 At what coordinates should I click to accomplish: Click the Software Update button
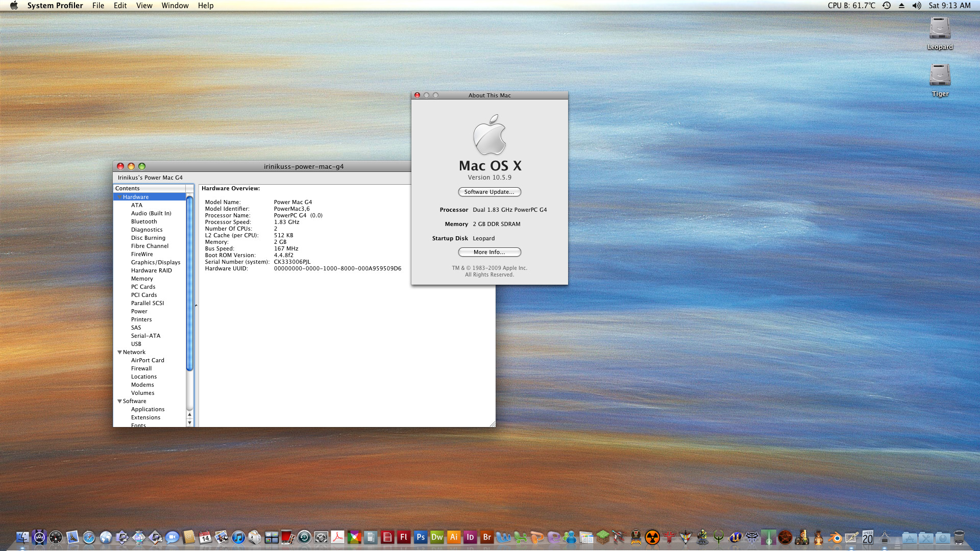coord(489,192)
